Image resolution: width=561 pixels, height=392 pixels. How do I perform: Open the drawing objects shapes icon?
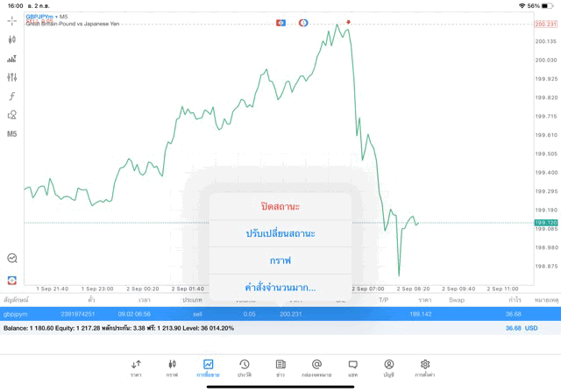(x=11, y=115)
